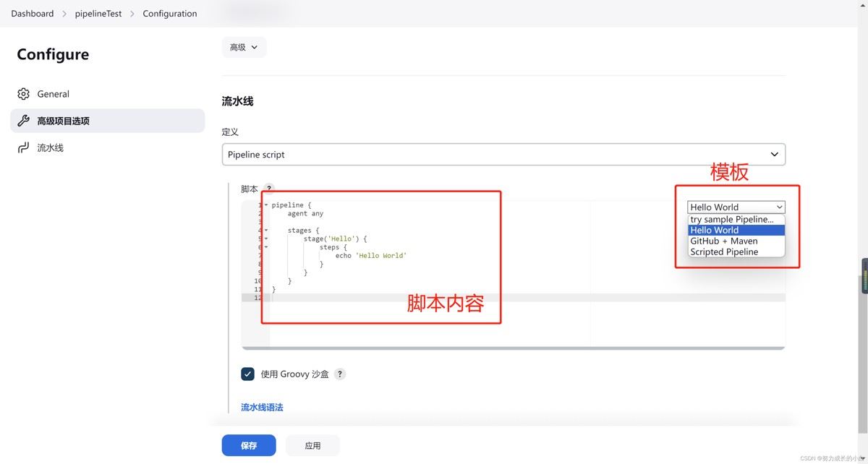868x464 pixels.
Task: Navigate to Dashboard breadcrumb
Action: (x=32, y=14)
